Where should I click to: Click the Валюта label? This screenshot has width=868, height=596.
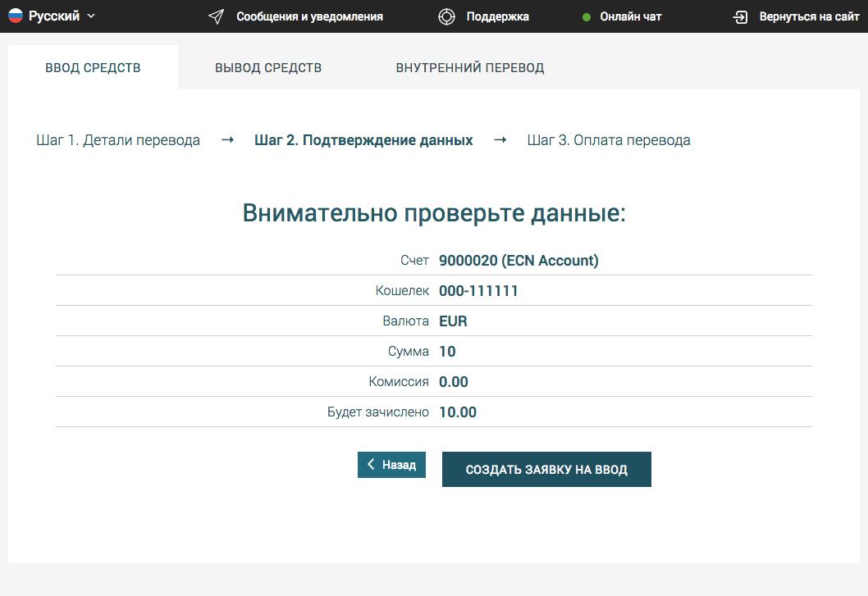[406, 321]
